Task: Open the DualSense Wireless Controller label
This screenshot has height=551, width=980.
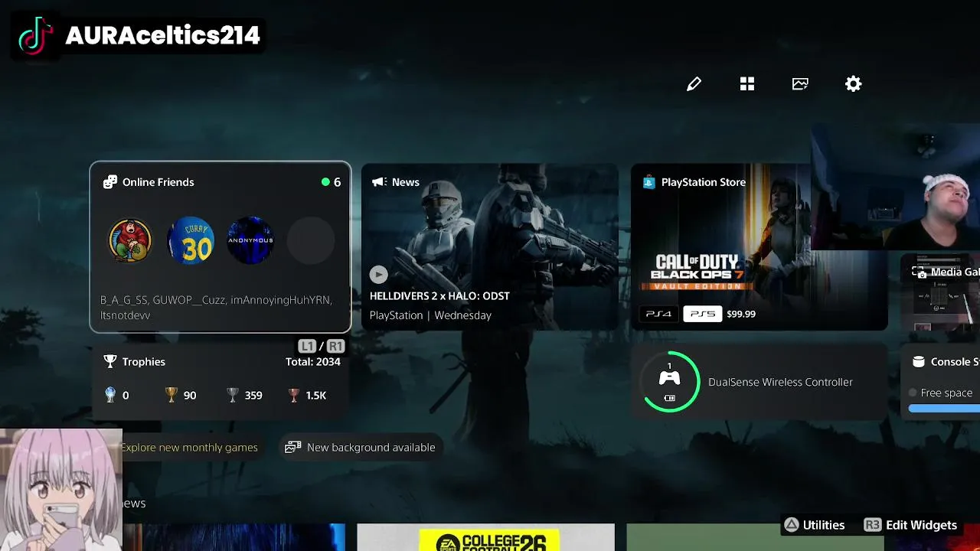Action: [780, 382]
